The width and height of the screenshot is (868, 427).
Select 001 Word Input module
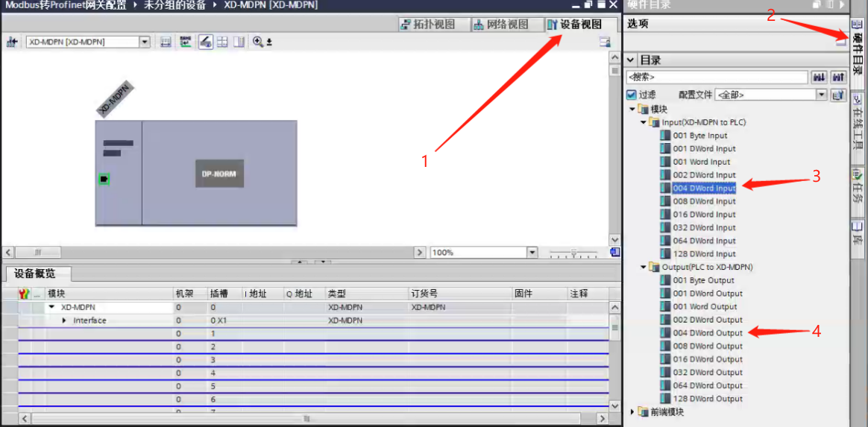point(702,162)
